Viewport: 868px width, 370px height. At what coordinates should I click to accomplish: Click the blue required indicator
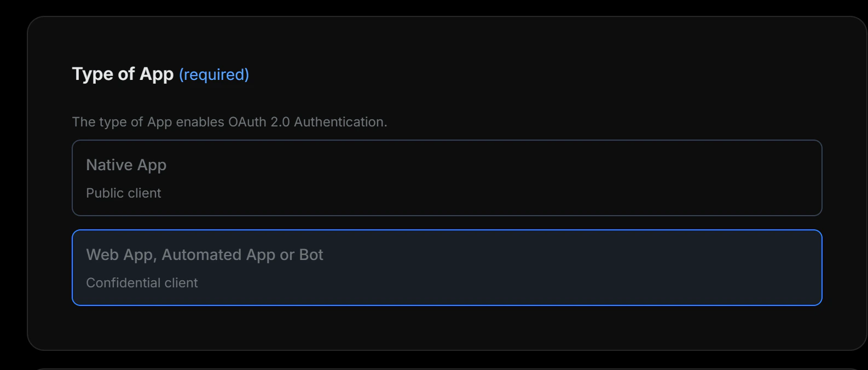click(215, 74)
